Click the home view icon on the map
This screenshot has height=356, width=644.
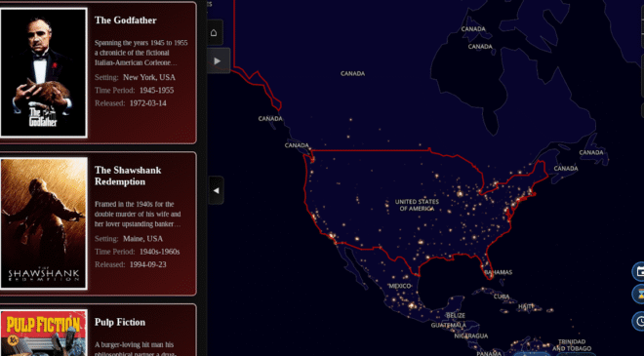coord(214,33)
